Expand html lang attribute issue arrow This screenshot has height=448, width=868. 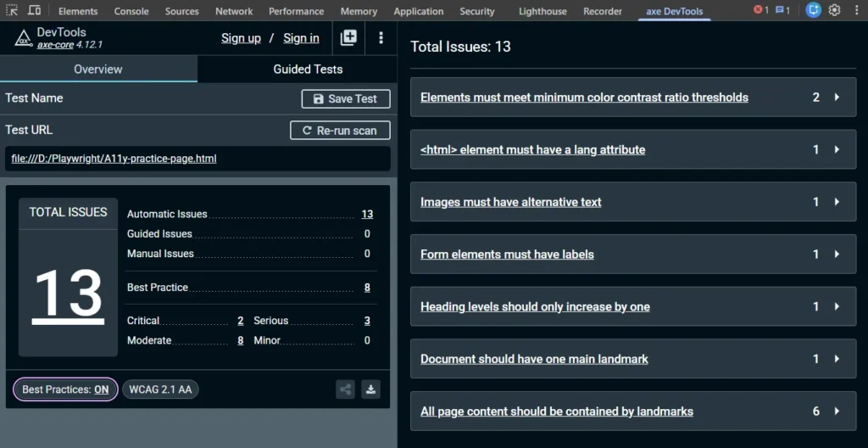point(837,149)
